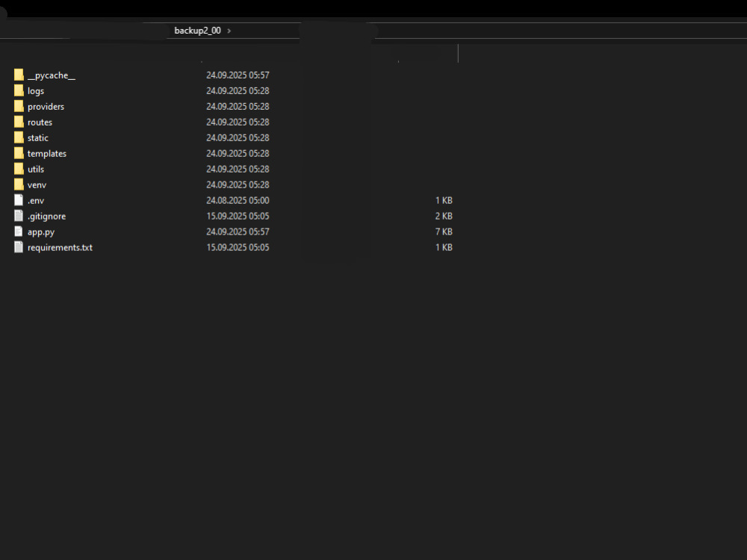
Task: Click the modified date of __pycache__
Action: tap(238, 75)
